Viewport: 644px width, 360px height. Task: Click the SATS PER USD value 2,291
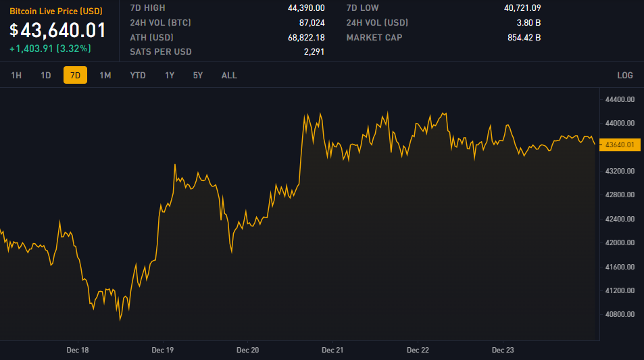(314, 52)
